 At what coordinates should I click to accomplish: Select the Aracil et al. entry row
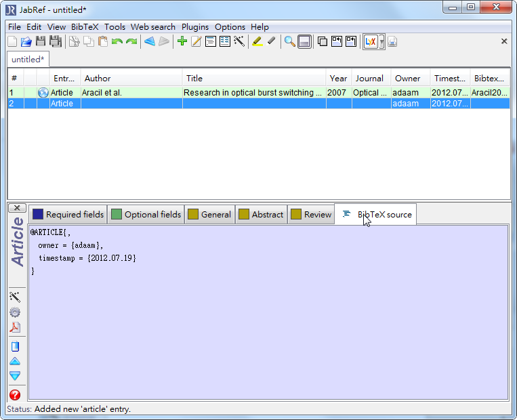259,93
